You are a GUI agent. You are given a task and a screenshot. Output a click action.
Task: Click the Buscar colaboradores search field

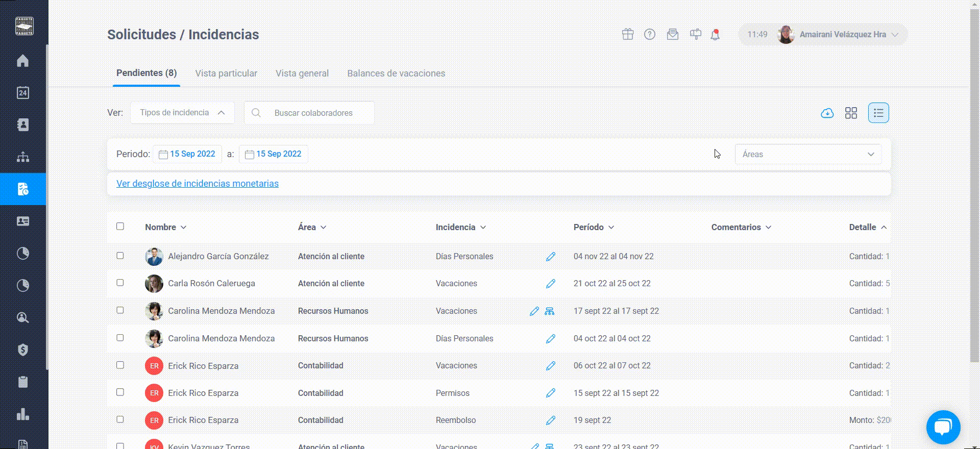pyautogui.click(x=309, y=113)
